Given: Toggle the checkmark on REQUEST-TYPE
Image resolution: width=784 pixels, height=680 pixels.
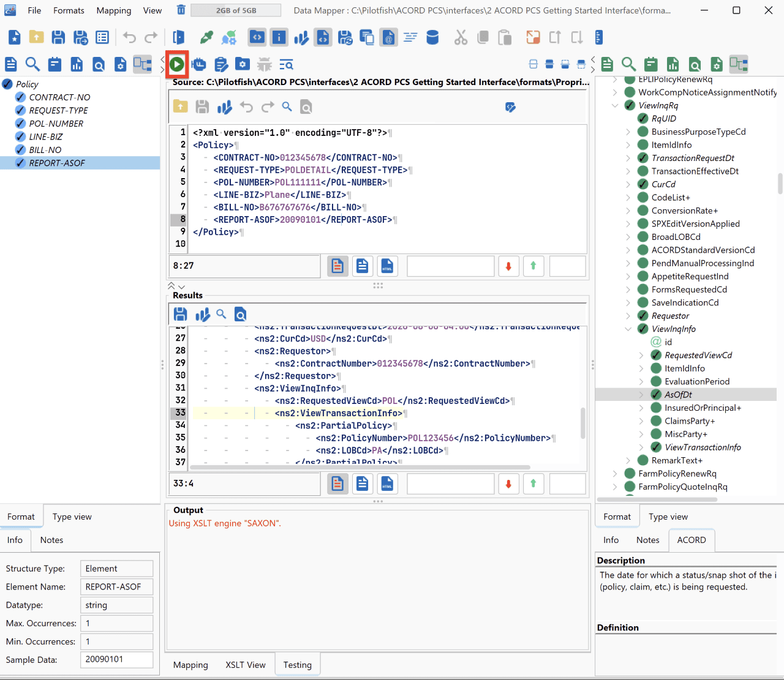Looking at the screenshot, I should pos(20,110).
